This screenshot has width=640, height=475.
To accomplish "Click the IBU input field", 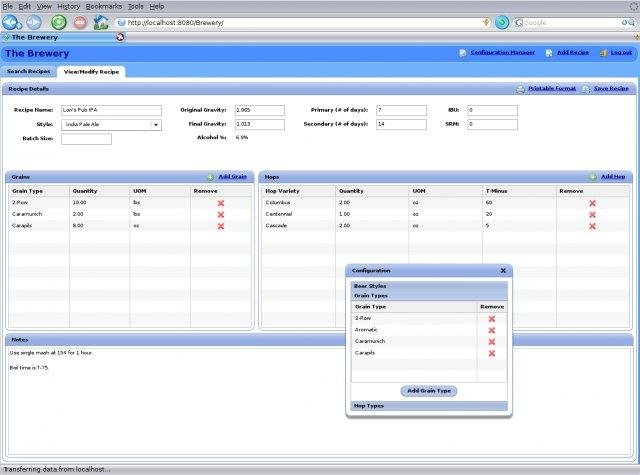I will 492,110.
